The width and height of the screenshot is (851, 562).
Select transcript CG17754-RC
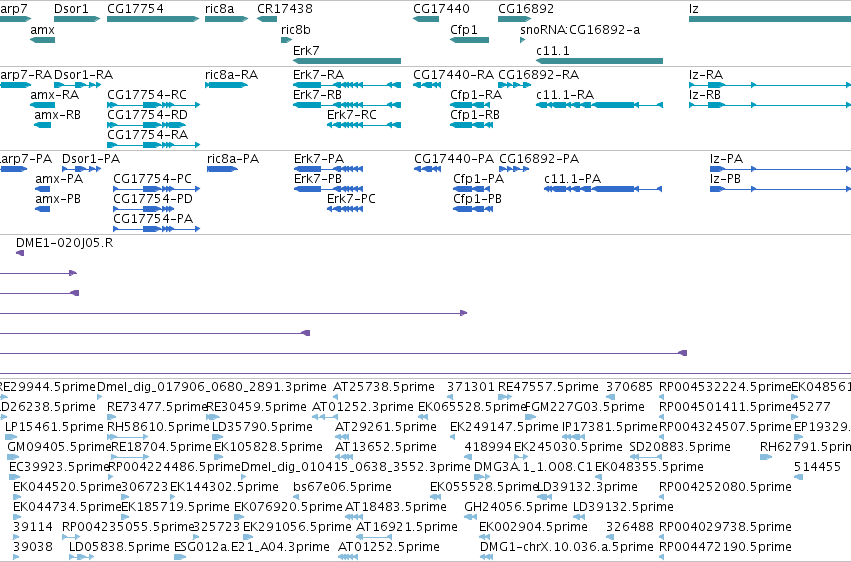point(154,105)
